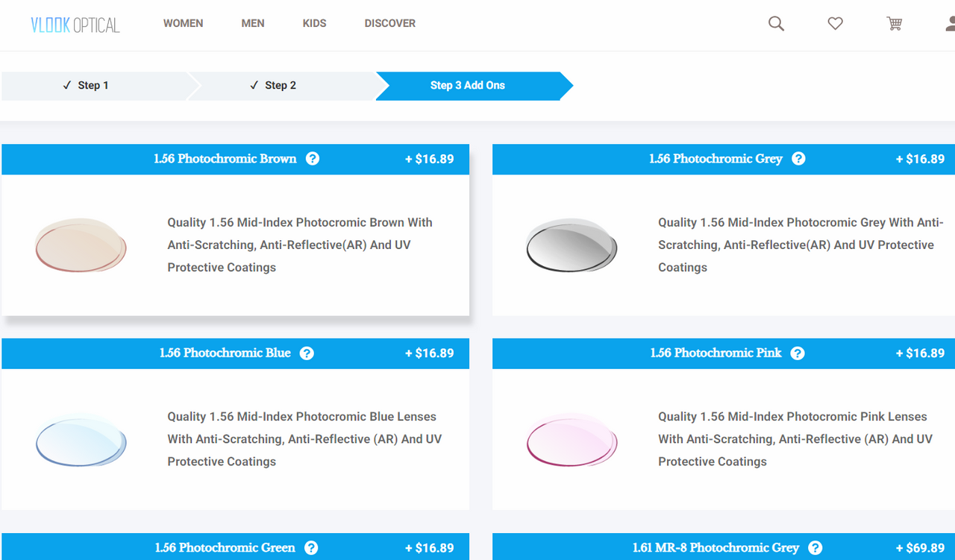This screenshot has height=560, width=955.
Task: Open the MEN menu
Action: (x=253, y=23)
